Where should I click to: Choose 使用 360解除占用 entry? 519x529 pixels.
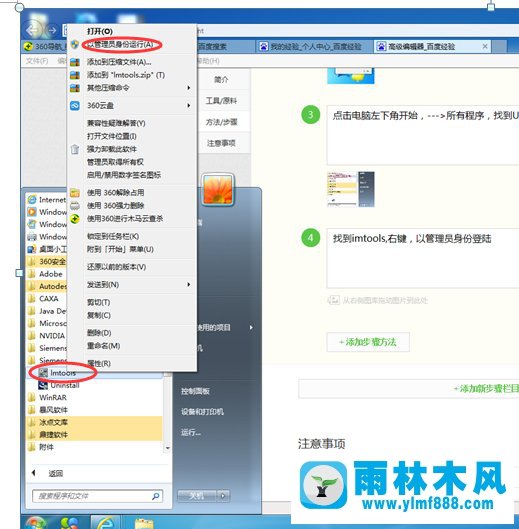[x=115, y=193]
